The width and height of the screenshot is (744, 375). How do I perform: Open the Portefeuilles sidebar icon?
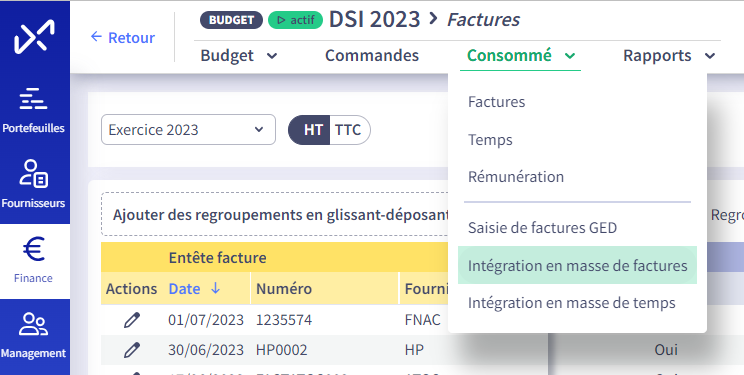point(33,99)
